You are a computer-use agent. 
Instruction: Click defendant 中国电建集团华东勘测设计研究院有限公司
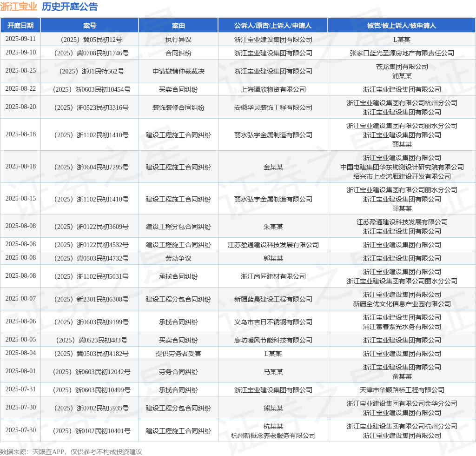click(x=402, y=167)
